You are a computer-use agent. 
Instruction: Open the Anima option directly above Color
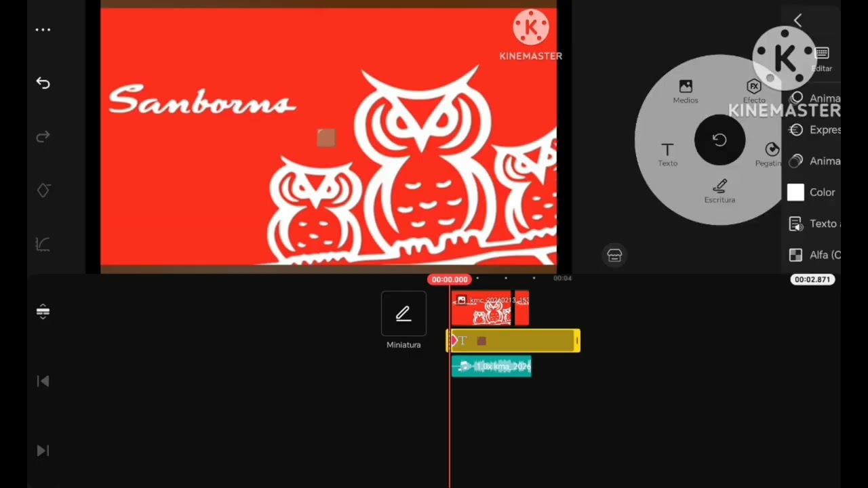point(814,161)
